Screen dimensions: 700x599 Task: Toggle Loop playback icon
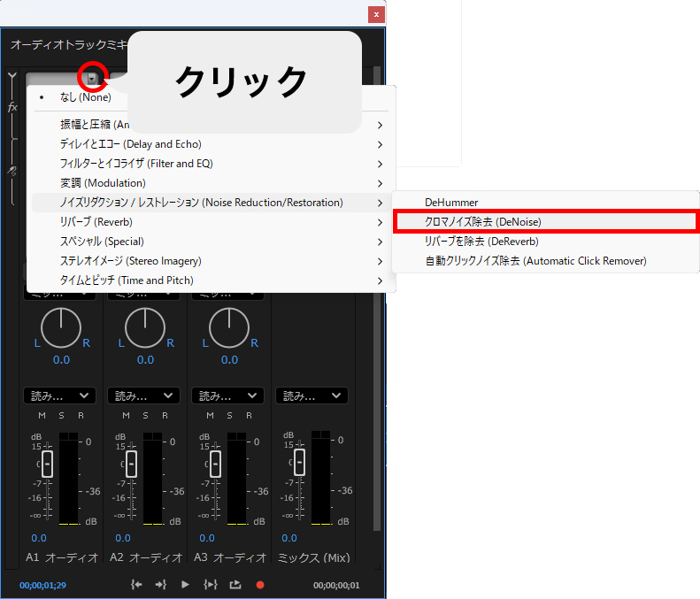pyautogui.click(x=235, y=585)
